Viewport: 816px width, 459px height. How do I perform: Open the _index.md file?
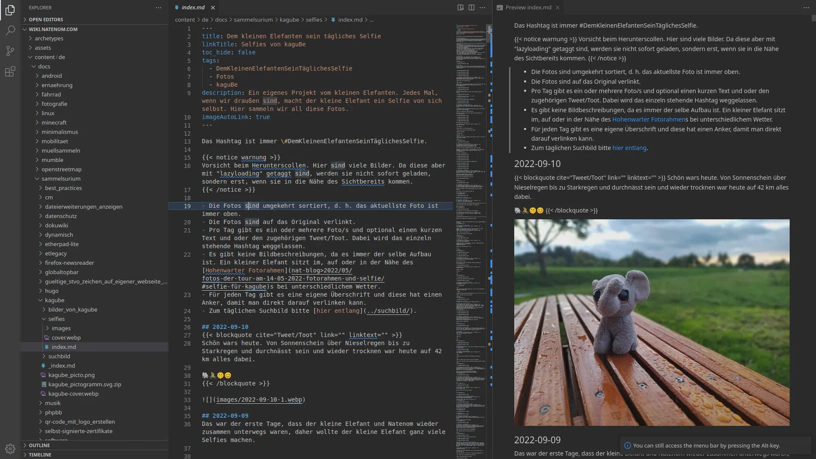(61, 366)
